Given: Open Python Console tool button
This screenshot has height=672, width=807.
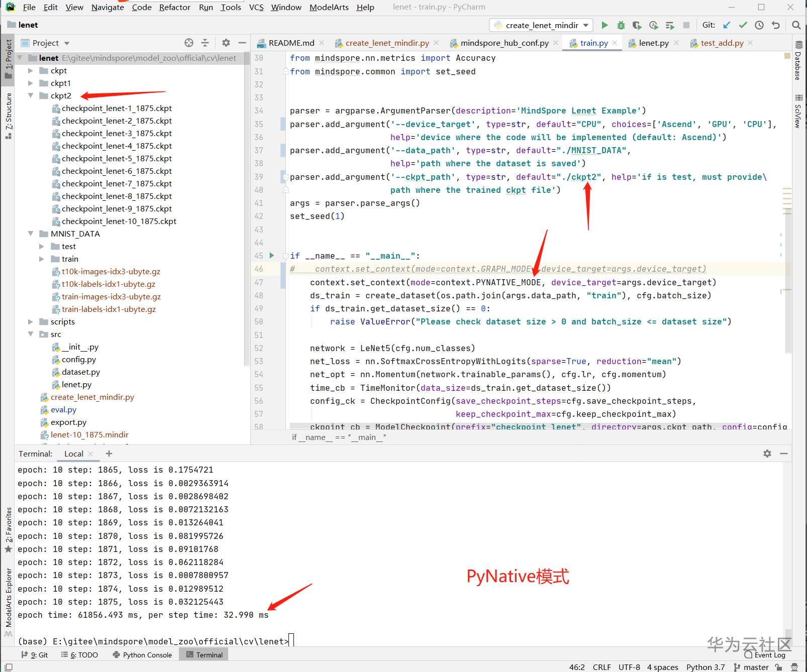Looking at the screenshot, I should coord(143,654).
